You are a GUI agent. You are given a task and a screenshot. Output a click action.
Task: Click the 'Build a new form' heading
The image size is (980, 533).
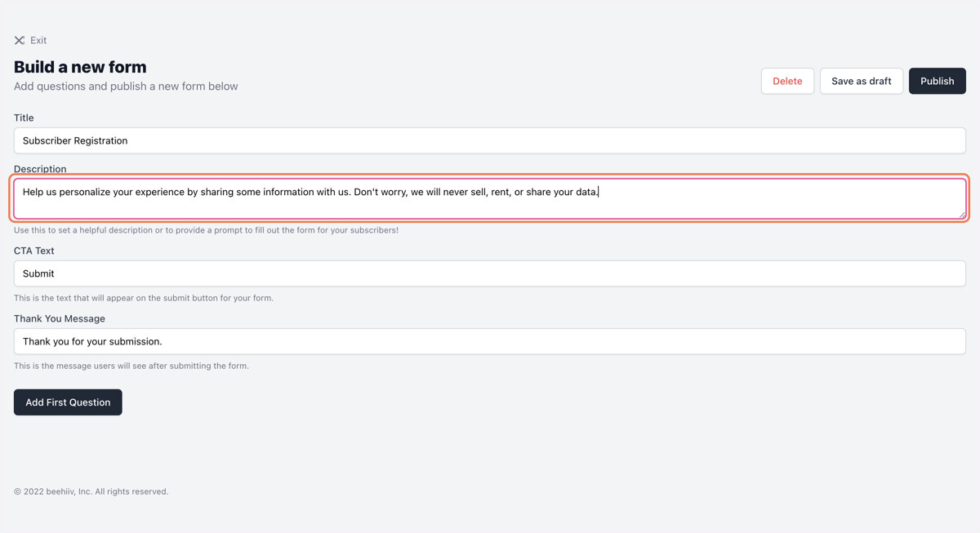pos(80,67)
